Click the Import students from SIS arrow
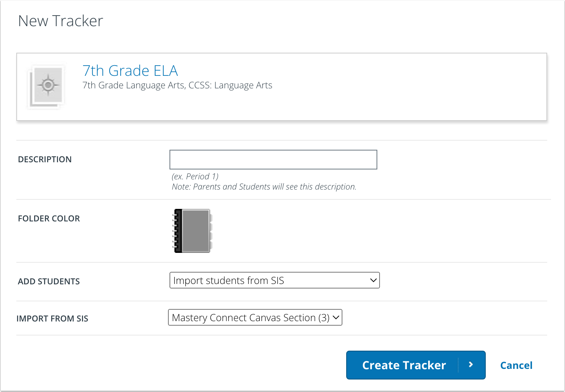The image size is (565, 392). [x=373, y=281]
